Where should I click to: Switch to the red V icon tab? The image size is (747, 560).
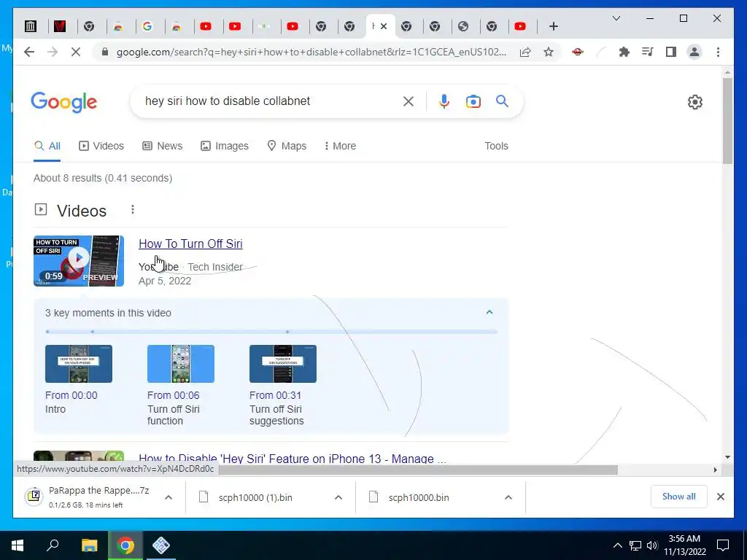point(60,26)
